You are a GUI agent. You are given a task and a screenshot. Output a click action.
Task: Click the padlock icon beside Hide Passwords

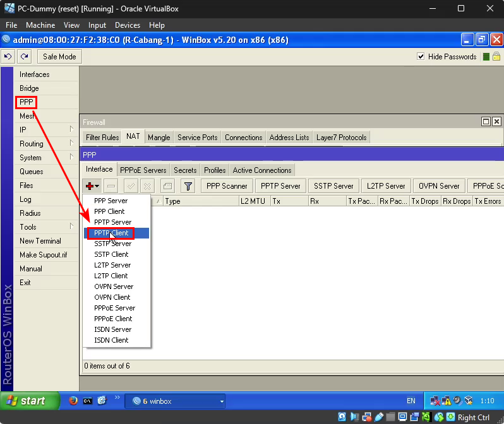496,57
